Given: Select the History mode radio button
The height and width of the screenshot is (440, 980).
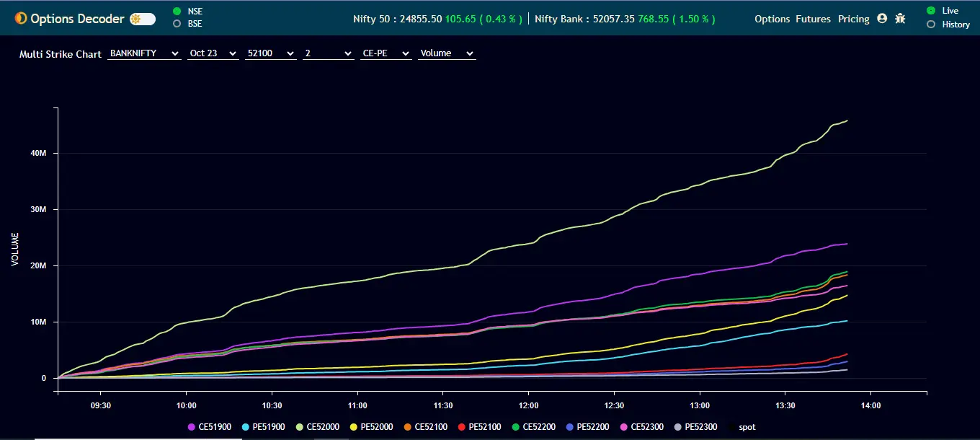Looking at the screenshot, I should (931, 25).
